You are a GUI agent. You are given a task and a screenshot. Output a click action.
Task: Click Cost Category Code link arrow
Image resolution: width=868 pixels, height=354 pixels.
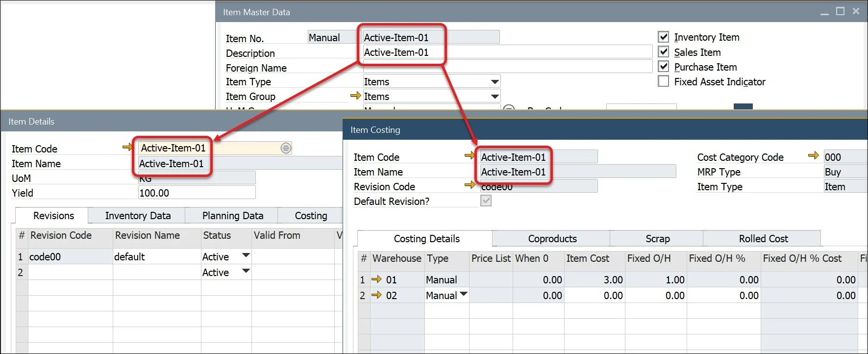pos(813,156)
